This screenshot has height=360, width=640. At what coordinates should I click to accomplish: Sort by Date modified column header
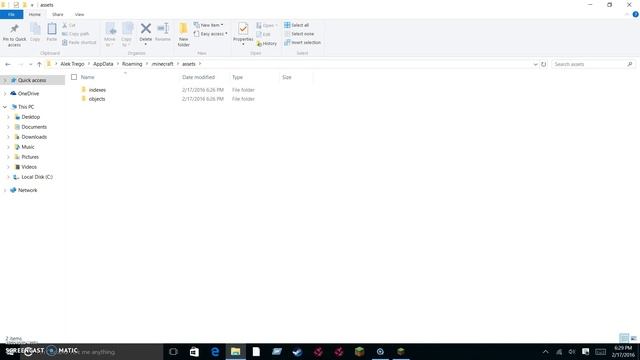198,77
